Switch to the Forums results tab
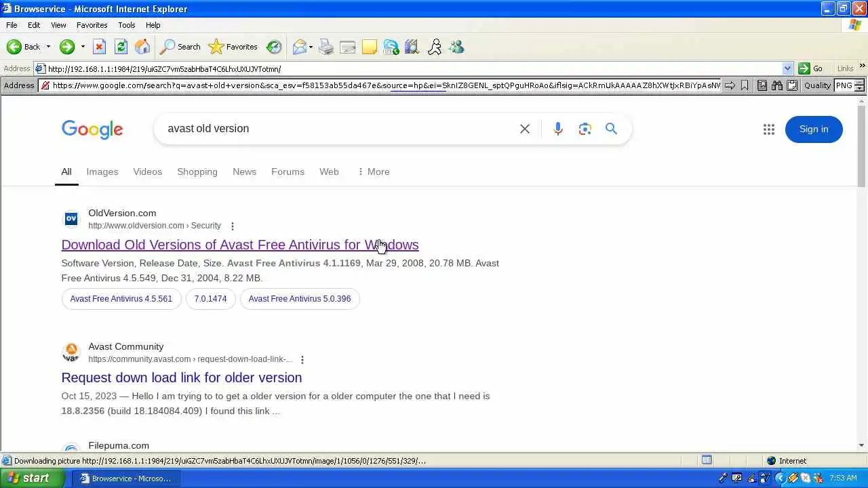Image resolution: width=868 pixels, height=488 pixels. (x=288, y=171)
